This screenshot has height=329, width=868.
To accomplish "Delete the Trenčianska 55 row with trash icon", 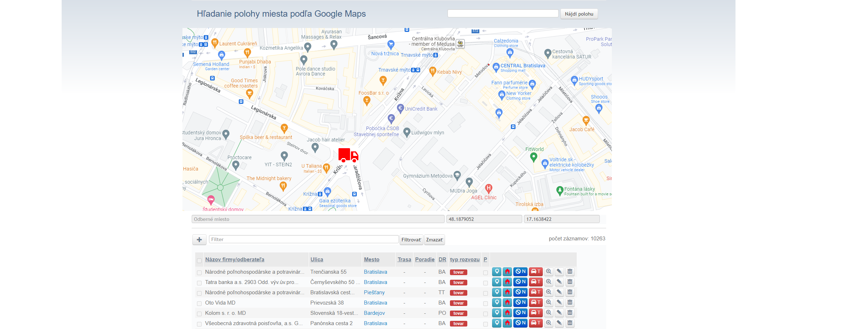I will (x=570, y=272).
